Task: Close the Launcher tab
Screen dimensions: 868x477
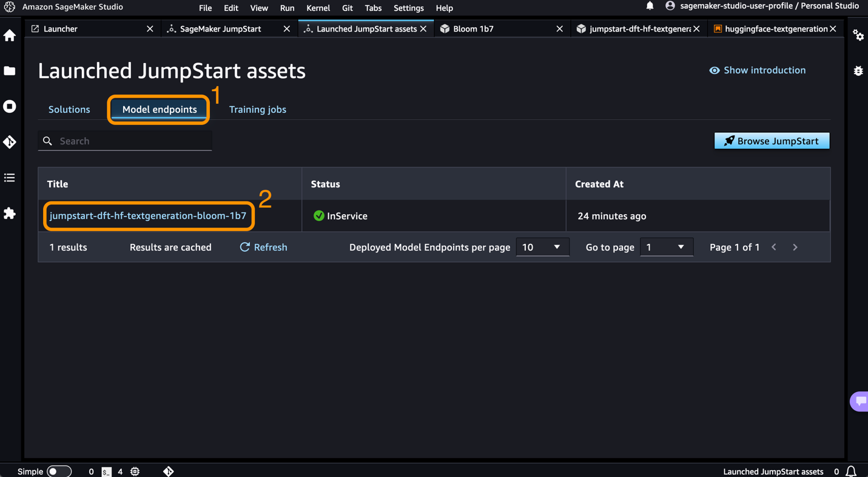Action: click(x=150, y=29)
